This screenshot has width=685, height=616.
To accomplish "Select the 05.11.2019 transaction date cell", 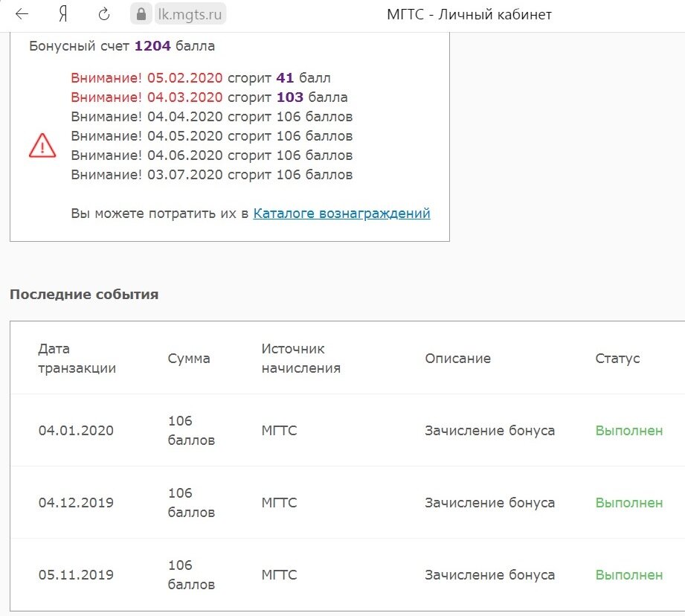I will click(x=76, y=575).
